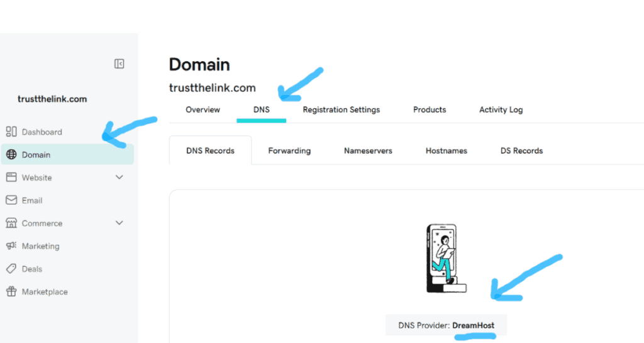Open the Nameservers sub-tab
The height and width of the screenshot is (343, 644).
[368, 151]
